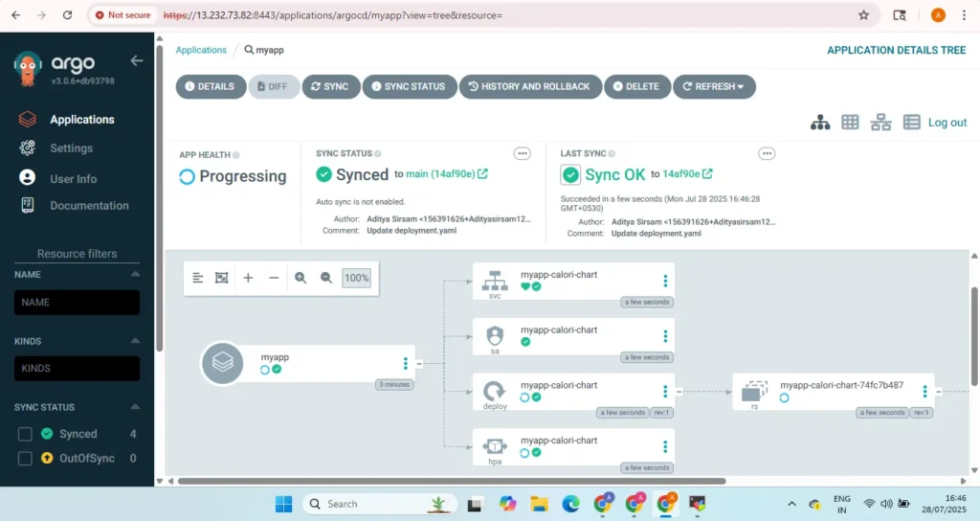Switch to the list view icon

(x=911, y=123)
